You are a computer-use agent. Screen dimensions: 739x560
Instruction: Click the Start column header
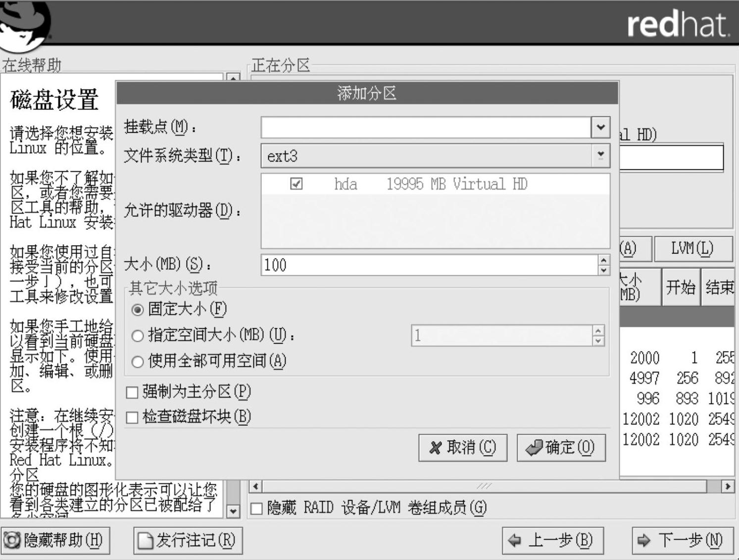(681, 287)
